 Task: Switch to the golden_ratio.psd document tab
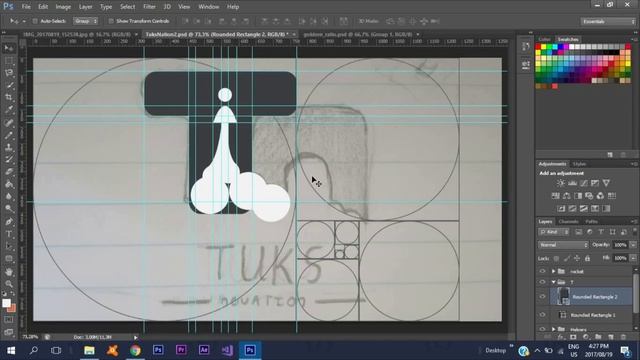357,35
